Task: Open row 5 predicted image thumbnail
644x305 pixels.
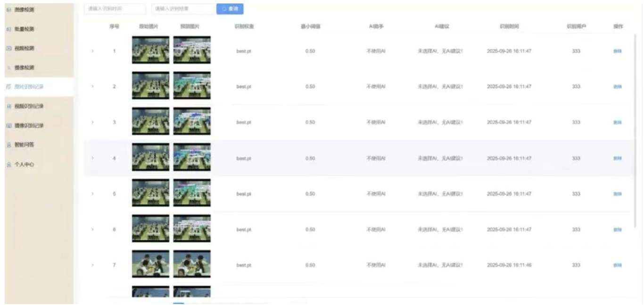Action: coord(192,193)
